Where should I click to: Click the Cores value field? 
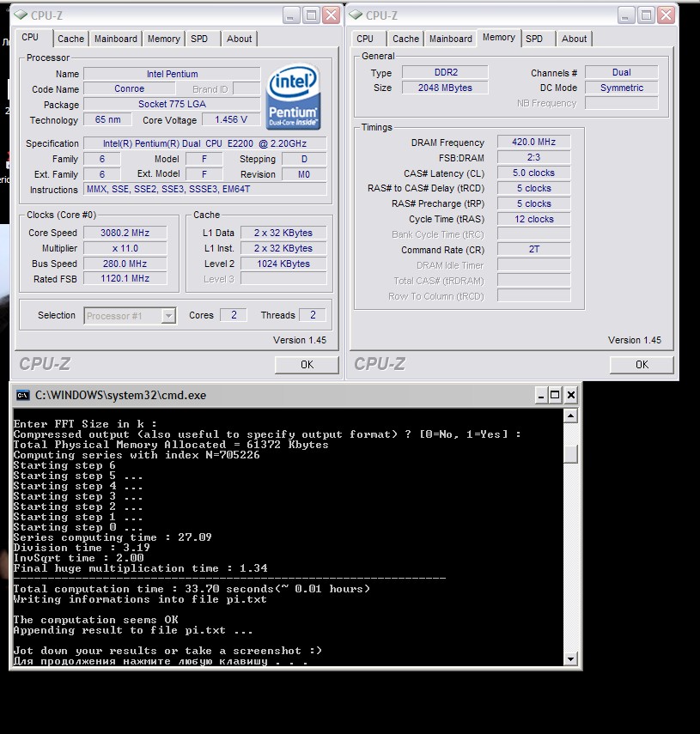(233, 315)
